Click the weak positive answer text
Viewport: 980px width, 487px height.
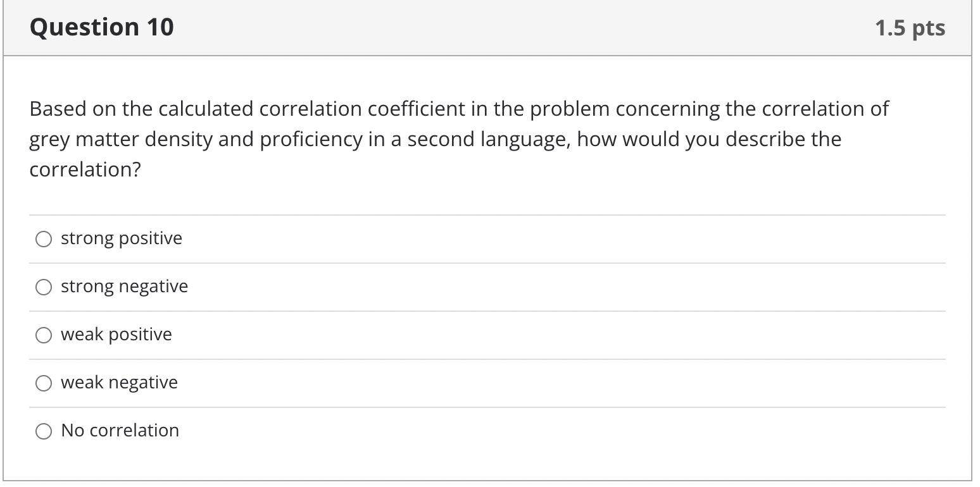pos(116,335)
